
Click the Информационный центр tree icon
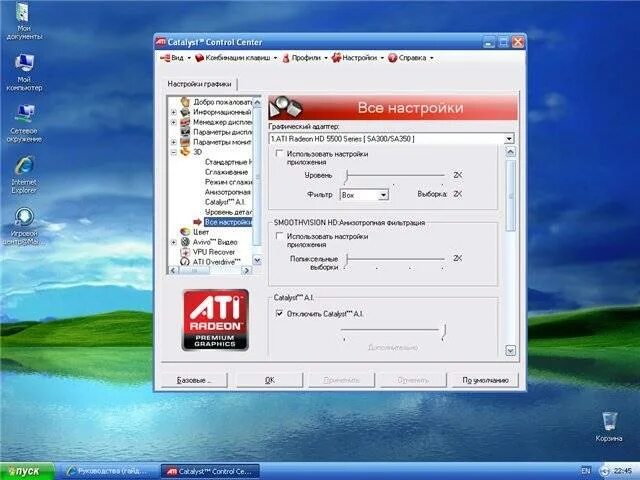coord(185,112)
